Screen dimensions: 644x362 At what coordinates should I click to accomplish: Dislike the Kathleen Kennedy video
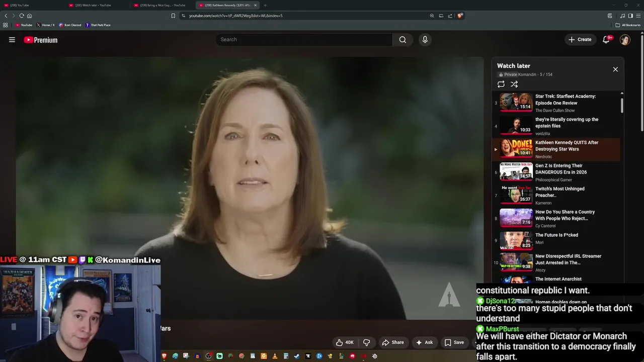pyautogui.click(x=367, y=342)
